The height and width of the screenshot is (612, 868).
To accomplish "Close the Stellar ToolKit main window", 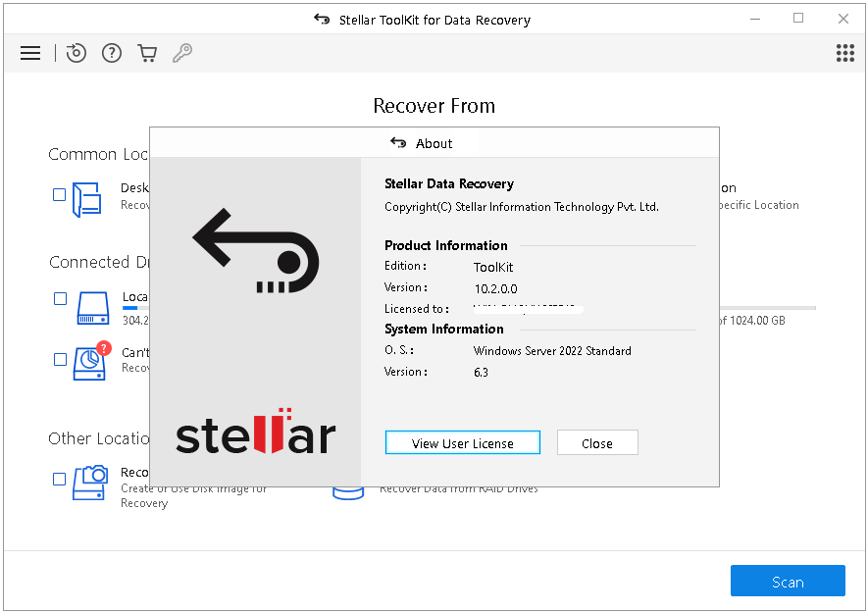I will point(843,19).
